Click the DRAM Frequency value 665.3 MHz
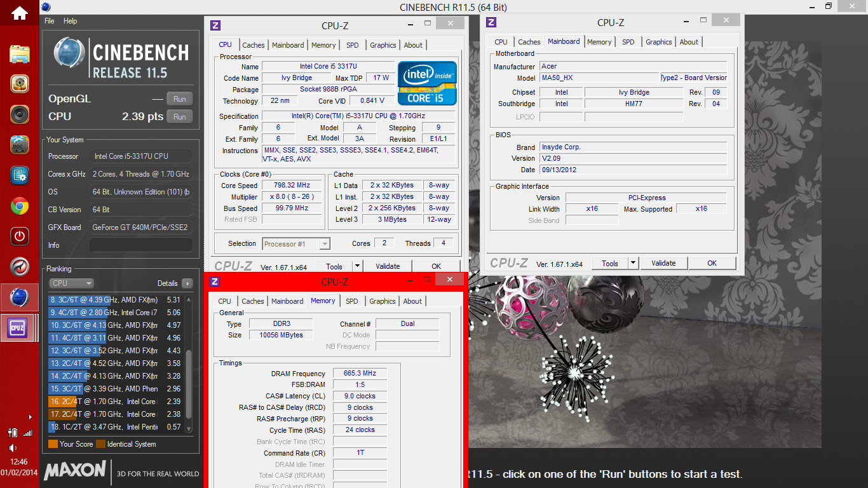Viewport: 868px width, 488px height. pyautogui.click(x=360, y=374)
